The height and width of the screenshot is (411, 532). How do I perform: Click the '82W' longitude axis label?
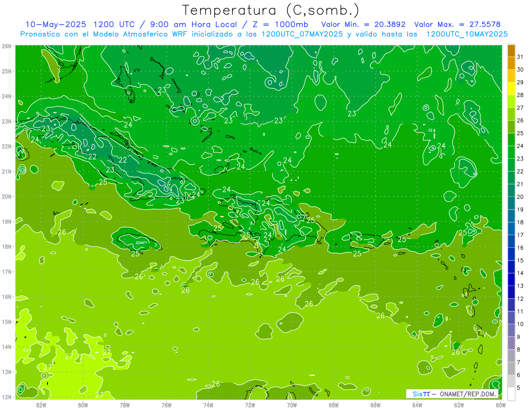tap(41, 405)
